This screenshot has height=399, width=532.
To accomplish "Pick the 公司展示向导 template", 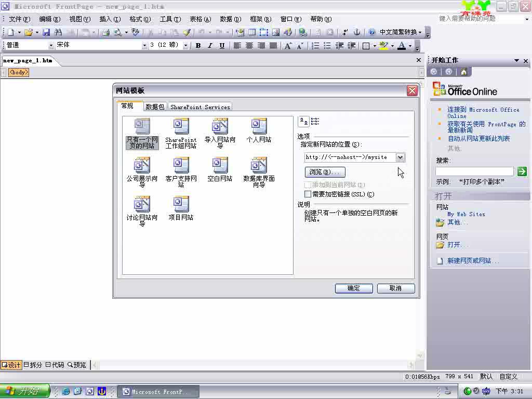I will pyautogui.click(x=142, y=172).
